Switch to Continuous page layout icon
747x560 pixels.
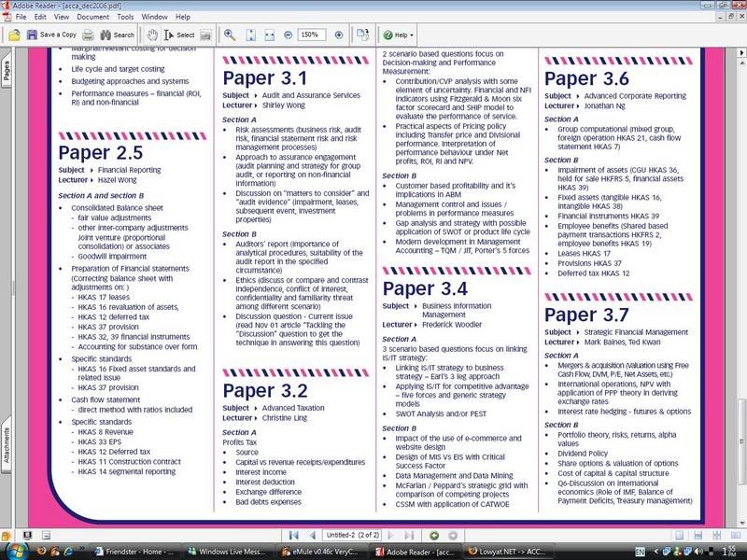[x=698, y=535]
